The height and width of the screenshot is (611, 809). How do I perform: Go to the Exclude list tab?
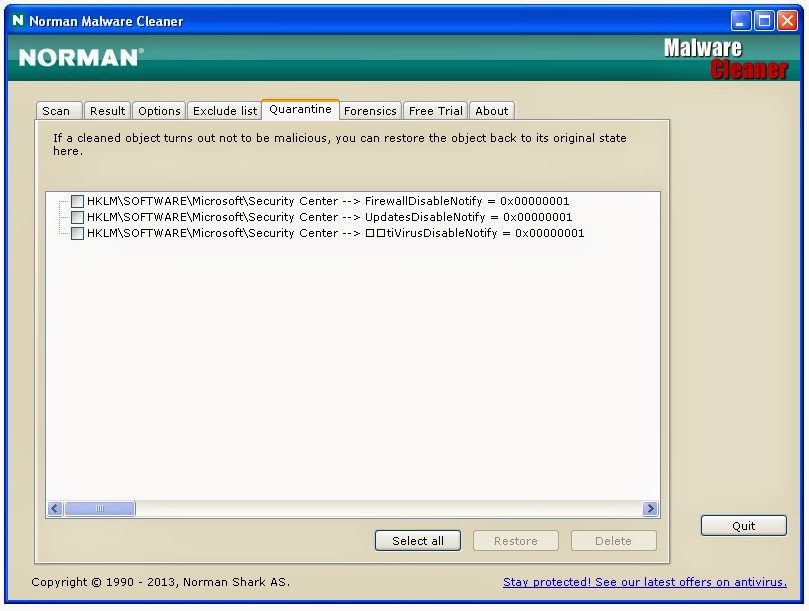coord(224,110)
